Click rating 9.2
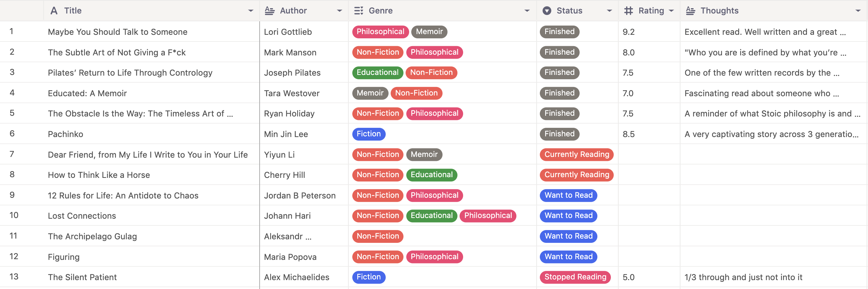The height and width of the screenshot is (289, 868). pos(629,32)
